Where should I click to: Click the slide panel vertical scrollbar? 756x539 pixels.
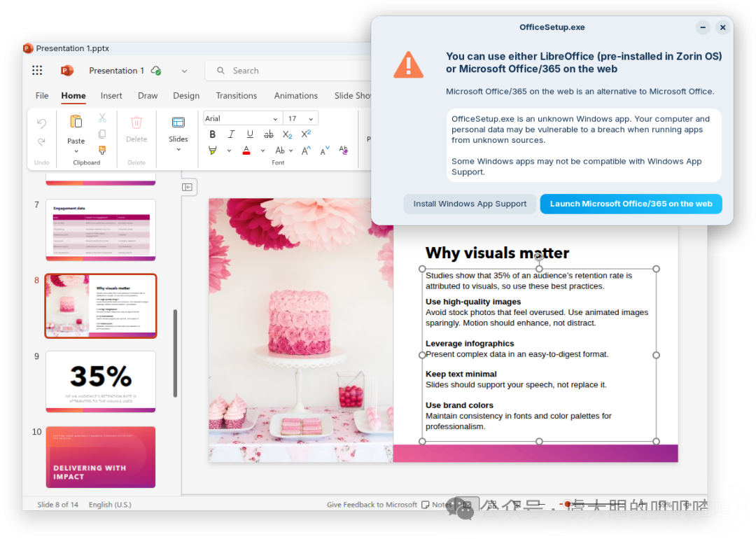(175, 353)
